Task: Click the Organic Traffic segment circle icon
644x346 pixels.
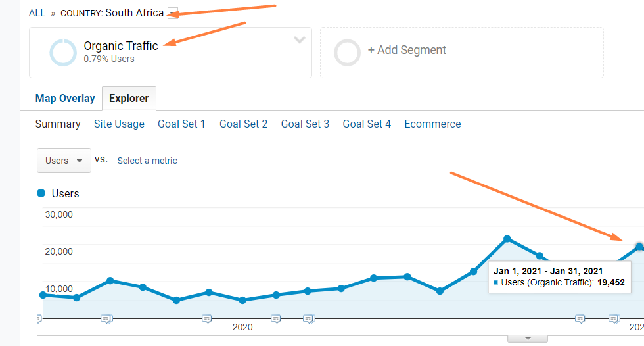Action: 63,53
